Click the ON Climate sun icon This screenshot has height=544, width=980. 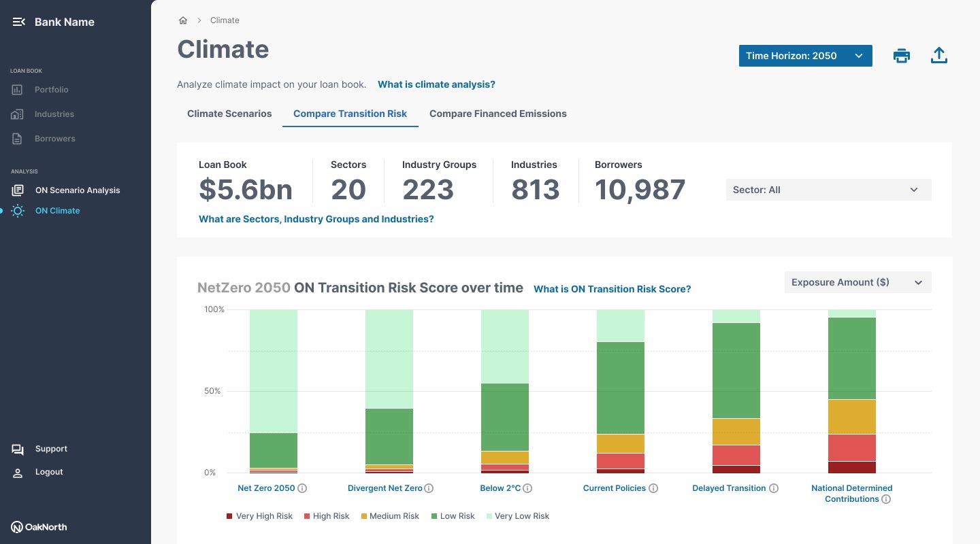[x=18, y=211]
